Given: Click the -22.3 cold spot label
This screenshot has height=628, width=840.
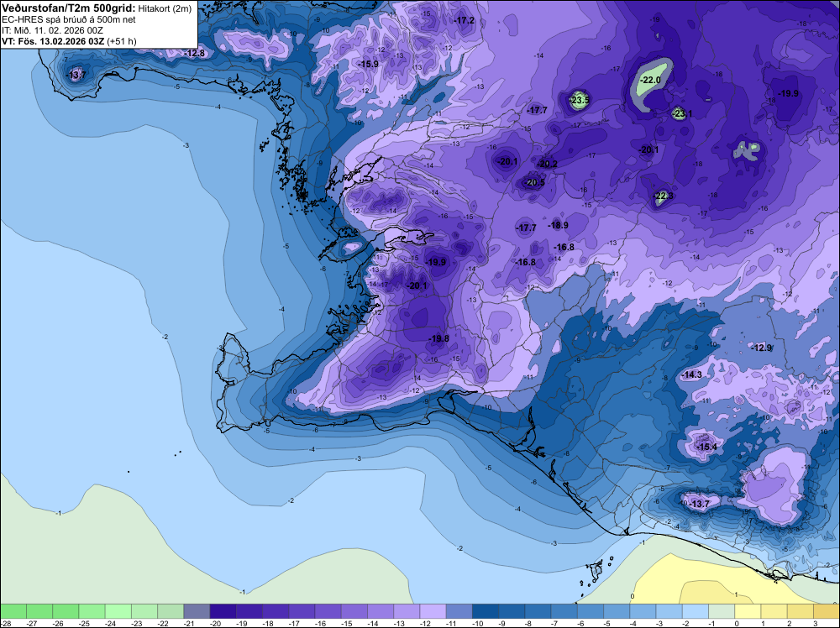Looking at the screenshot, I should click(x=664, y=196).
